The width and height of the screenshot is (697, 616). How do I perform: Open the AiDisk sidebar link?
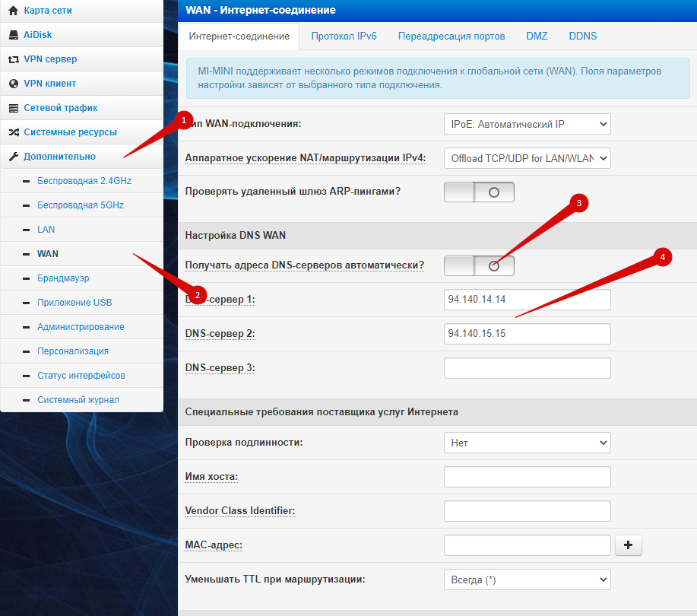pyautogui.click(x=82, y=35)
